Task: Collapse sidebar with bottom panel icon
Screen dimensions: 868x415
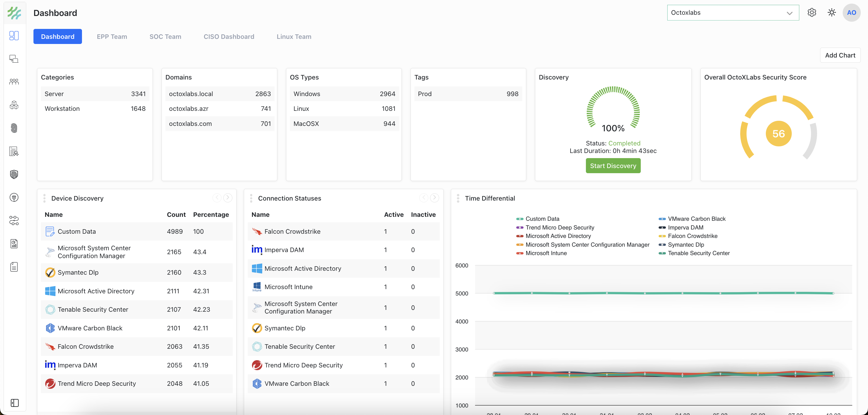Action: (14, 403)
